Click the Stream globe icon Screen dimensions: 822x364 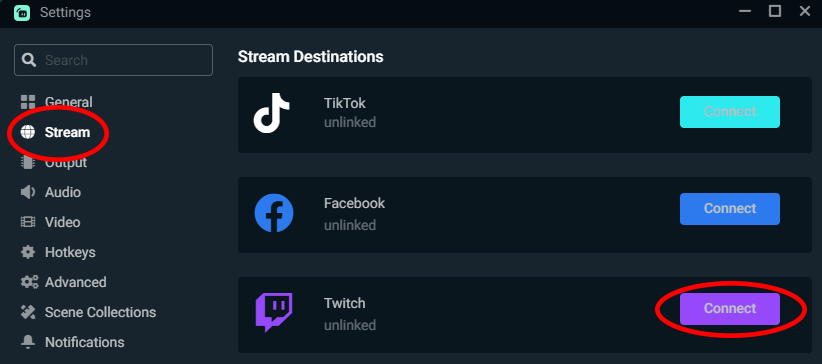28,132
